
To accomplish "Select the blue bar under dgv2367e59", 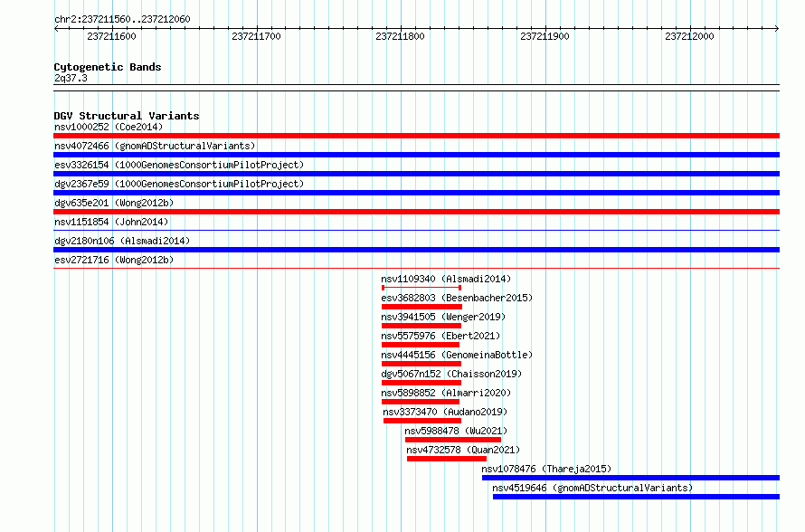I will (416, 193).
